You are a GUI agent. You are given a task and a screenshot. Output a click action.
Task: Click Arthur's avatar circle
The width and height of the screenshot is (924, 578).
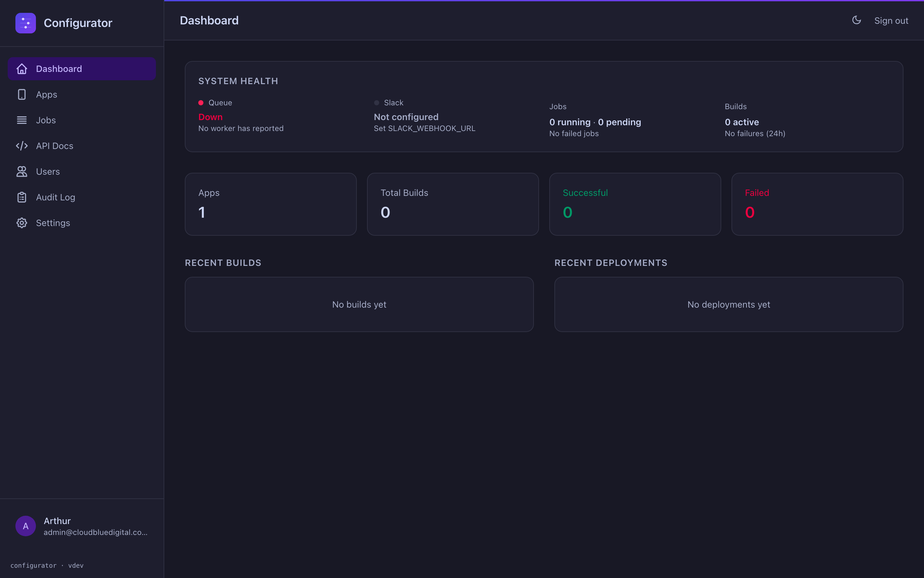coord(26,526)
